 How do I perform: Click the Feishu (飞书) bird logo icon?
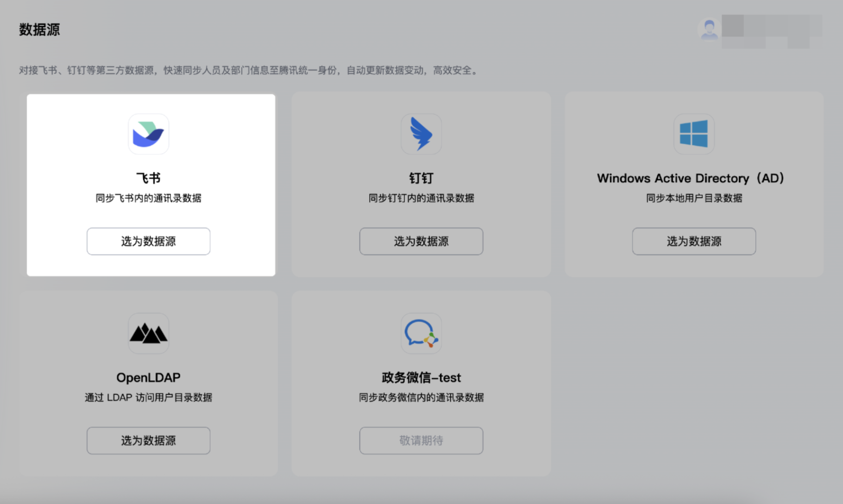tap(148, 134)
